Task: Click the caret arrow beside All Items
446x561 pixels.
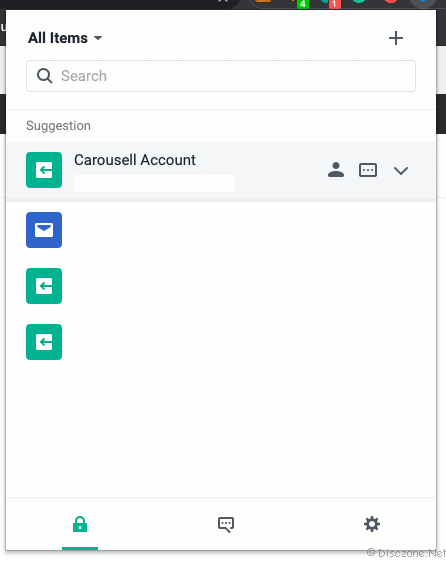Action: coord(98,38)
